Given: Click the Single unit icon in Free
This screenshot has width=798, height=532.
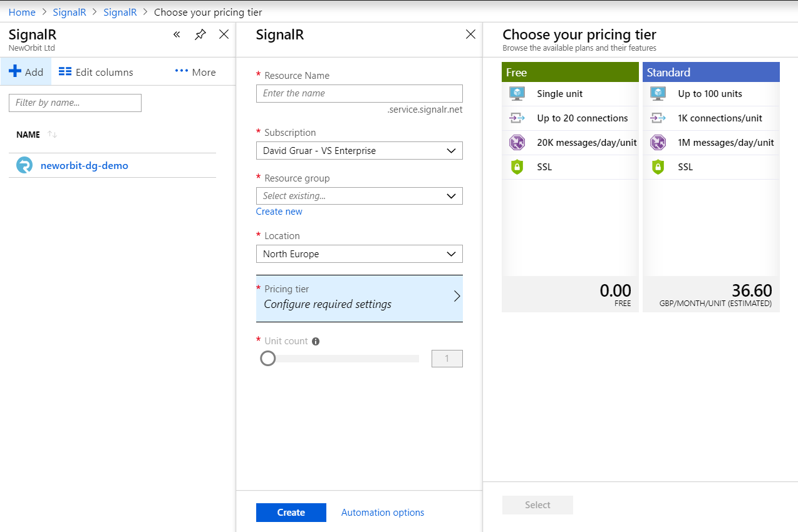Looking at the screenshot, I should pos(517,94).
